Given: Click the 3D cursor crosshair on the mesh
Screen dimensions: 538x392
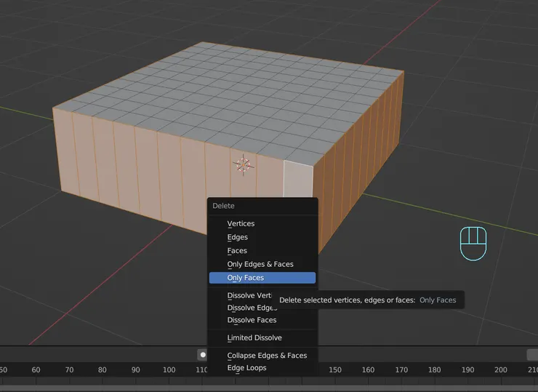Looking at the screenshot, I should click(x=244, y=164).
